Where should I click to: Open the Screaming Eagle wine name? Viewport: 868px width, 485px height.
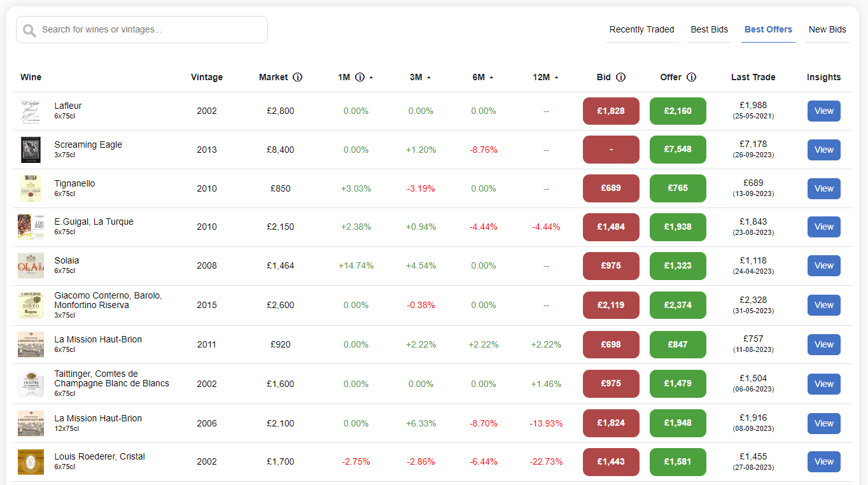[88, 144]
